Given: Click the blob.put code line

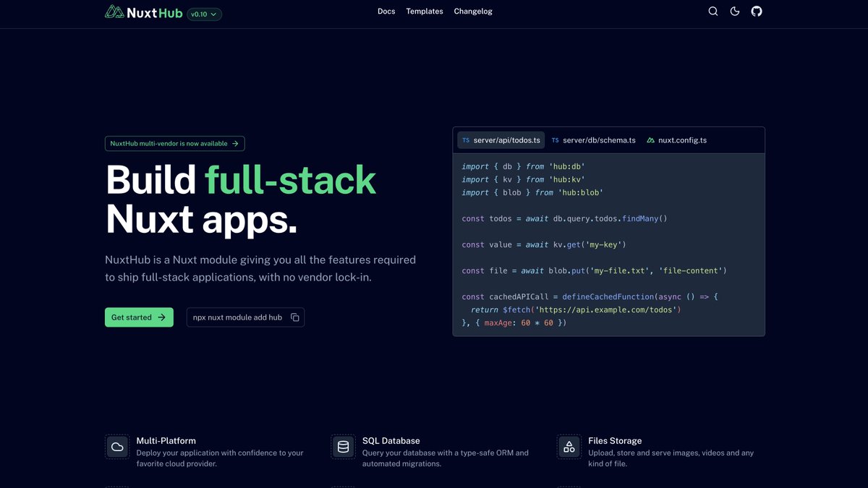Looking at the screenshot, I should [595, 271].
